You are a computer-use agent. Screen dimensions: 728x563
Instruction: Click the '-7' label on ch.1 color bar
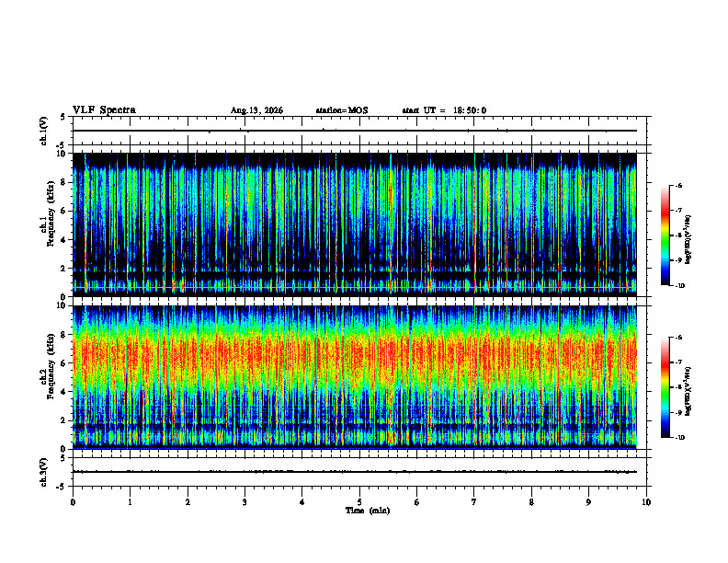(678, 211)
